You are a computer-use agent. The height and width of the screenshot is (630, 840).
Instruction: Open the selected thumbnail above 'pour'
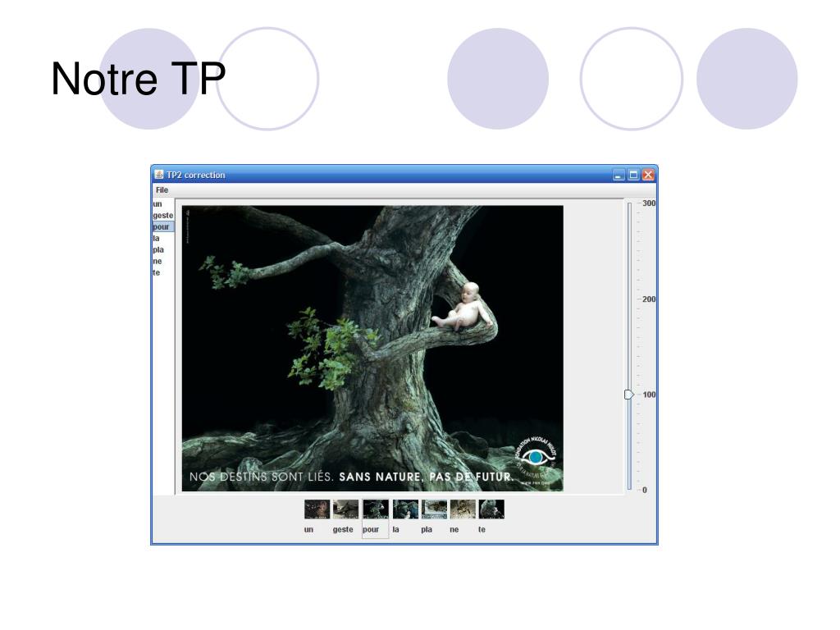[x=376, y=509]
